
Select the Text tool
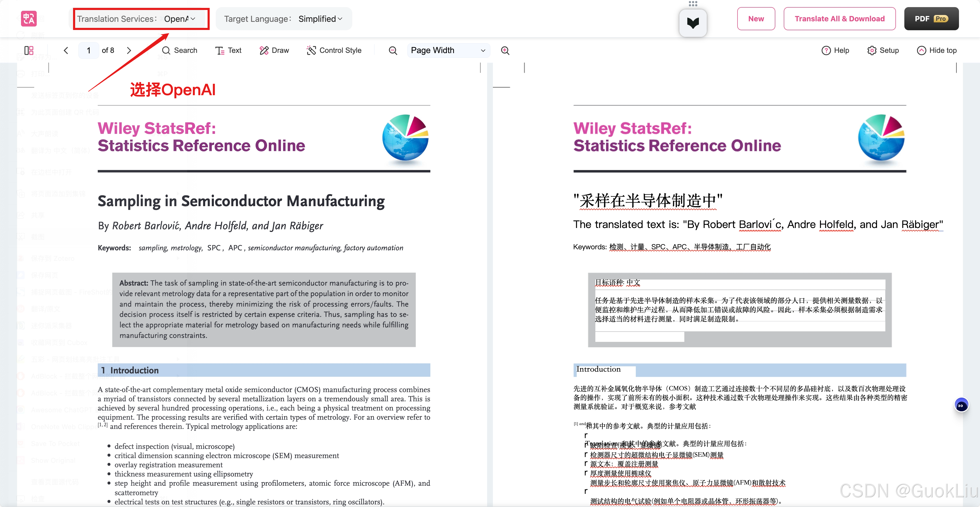pos(228,50)
